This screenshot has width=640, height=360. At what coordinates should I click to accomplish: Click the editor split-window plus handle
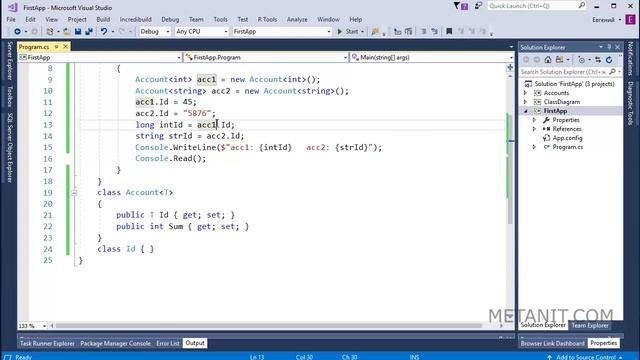510,68
